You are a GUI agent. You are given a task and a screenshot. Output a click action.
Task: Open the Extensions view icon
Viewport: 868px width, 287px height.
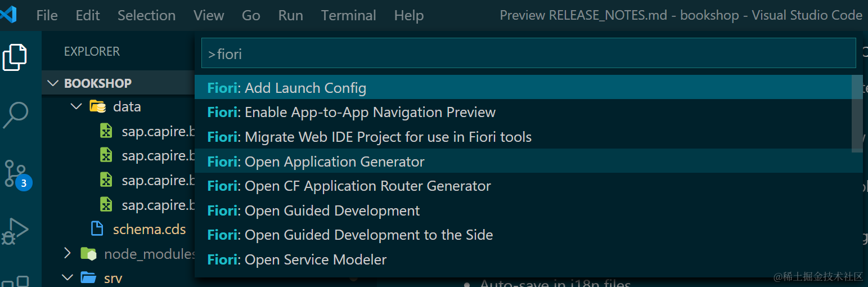pos(15,280)
